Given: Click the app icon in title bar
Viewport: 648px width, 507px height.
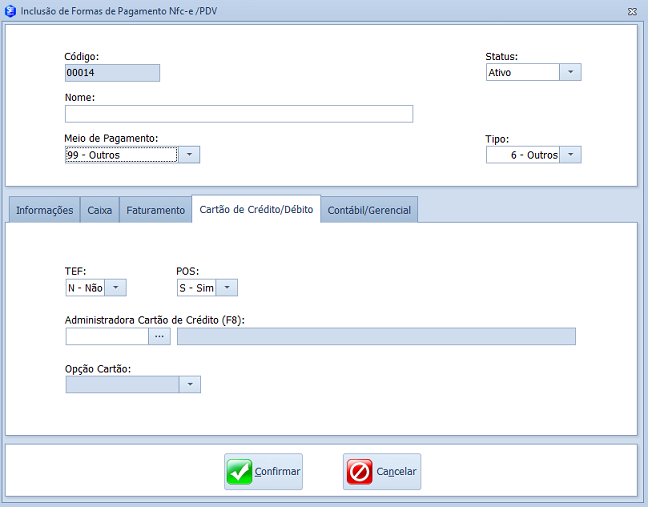Looking at the screenshot, I should pyautogui.click(x=10, y=9).
